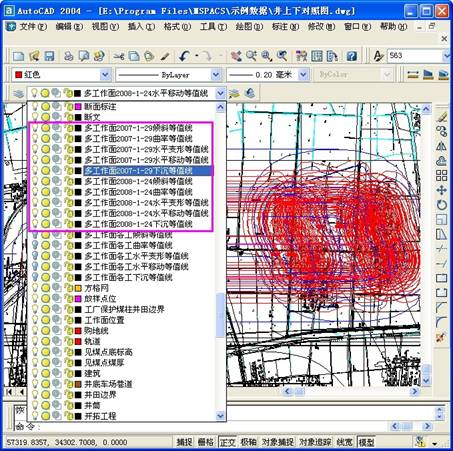
Task: Click the Open file icon
Action: [34, 56]
